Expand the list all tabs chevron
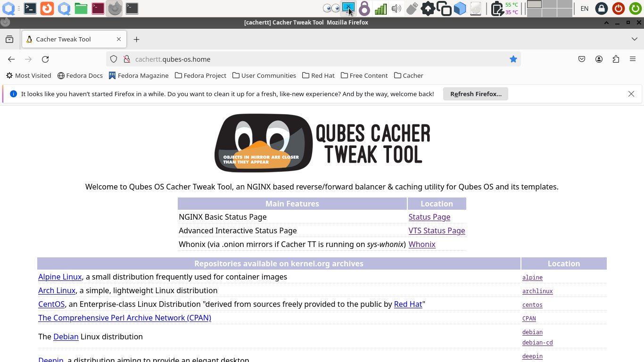 tap(635, 39)
